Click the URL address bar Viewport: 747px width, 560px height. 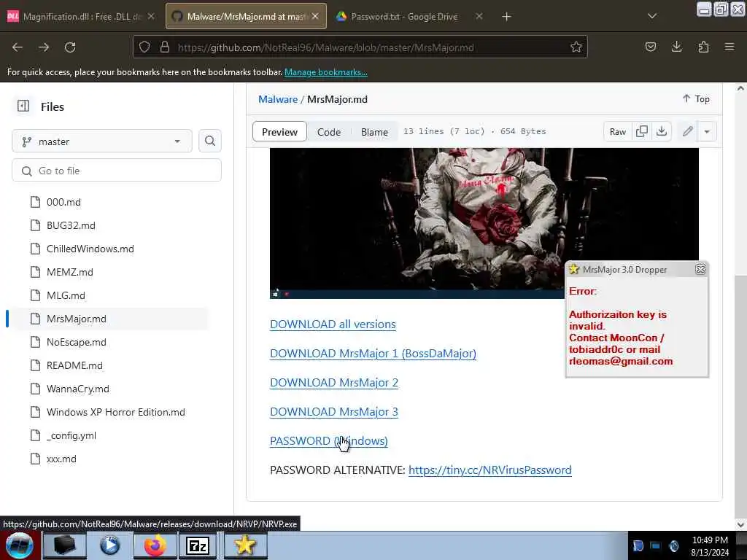coord(360,47)
